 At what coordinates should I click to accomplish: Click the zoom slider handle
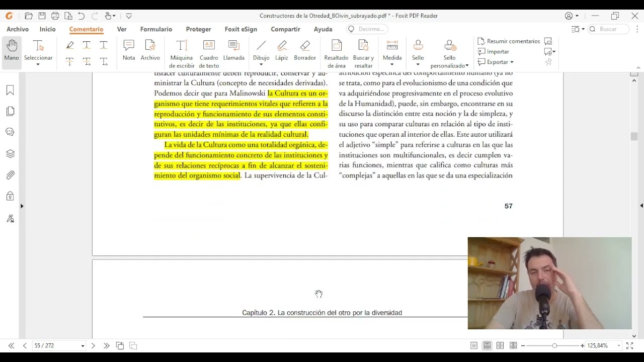[x=554, y=346]
